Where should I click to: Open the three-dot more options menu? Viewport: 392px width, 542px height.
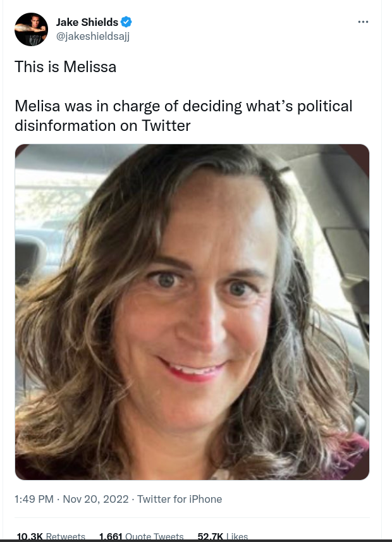click(363, 22)
